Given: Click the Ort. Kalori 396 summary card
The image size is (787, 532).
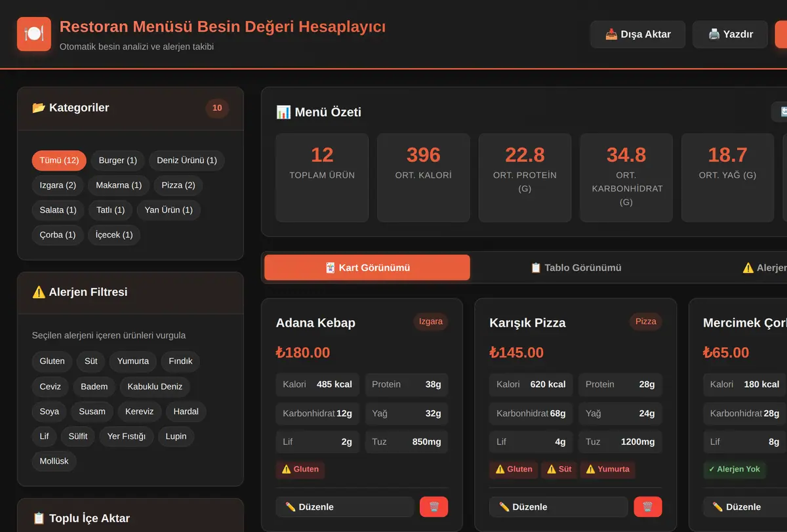Looking at the screenshot, I should point(424,178).
